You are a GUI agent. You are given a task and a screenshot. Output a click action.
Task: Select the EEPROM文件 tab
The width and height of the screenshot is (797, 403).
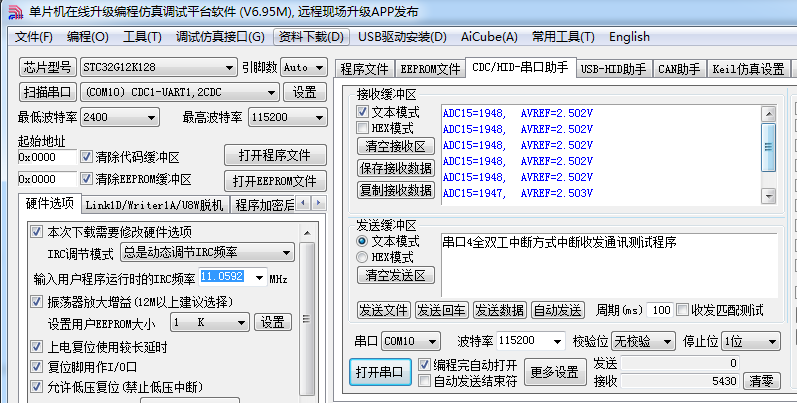[430, 69]
